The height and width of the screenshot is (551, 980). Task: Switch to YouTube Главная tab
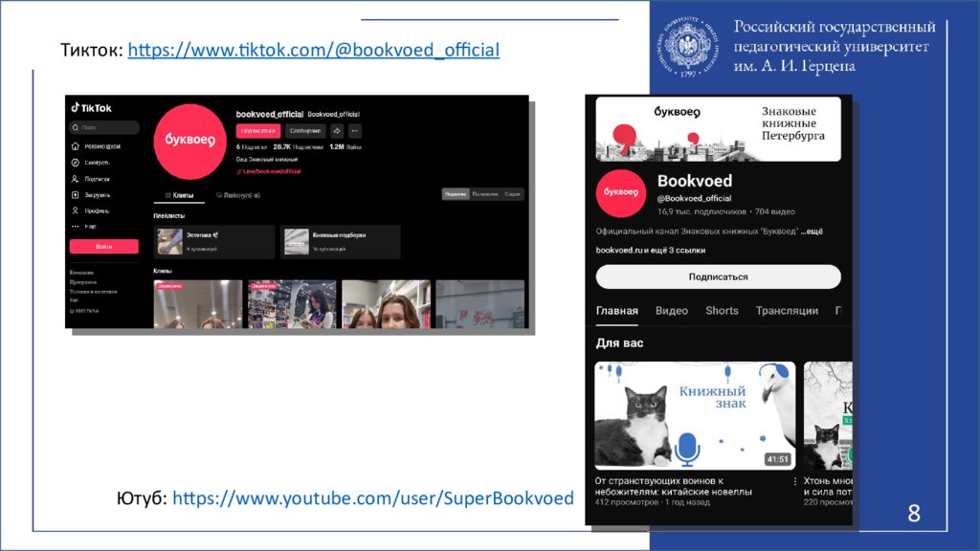617,311
